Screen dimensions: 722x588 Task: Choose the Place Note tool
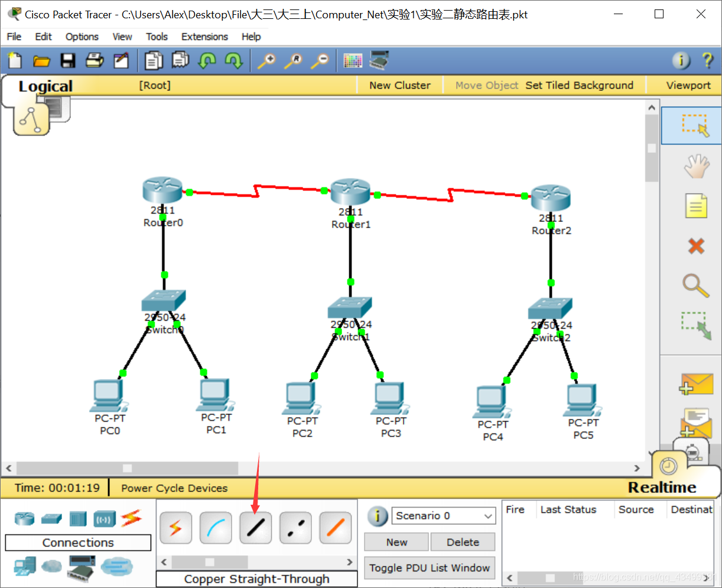pyautogui.click(x=696, y=206)
